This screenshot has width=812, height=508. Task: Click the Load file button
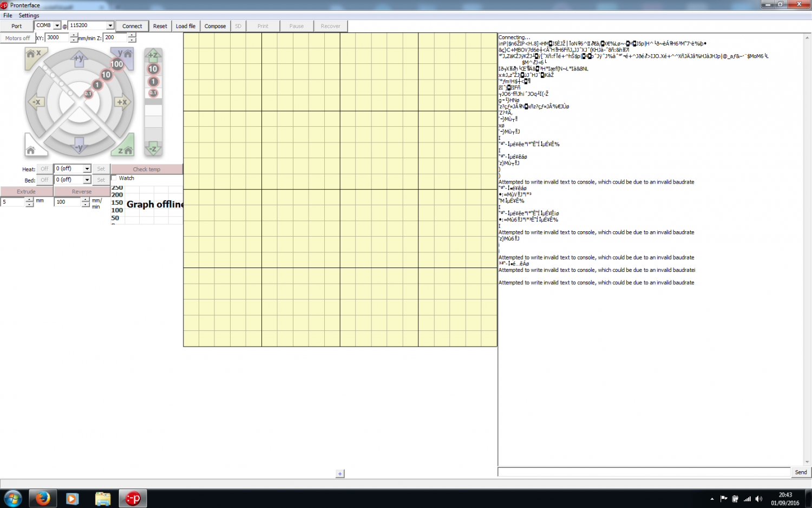pos(186,26)
